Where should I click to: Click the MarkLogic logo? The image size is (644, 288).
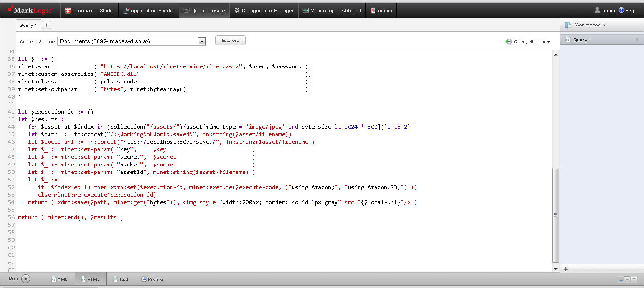click(30, 9)
